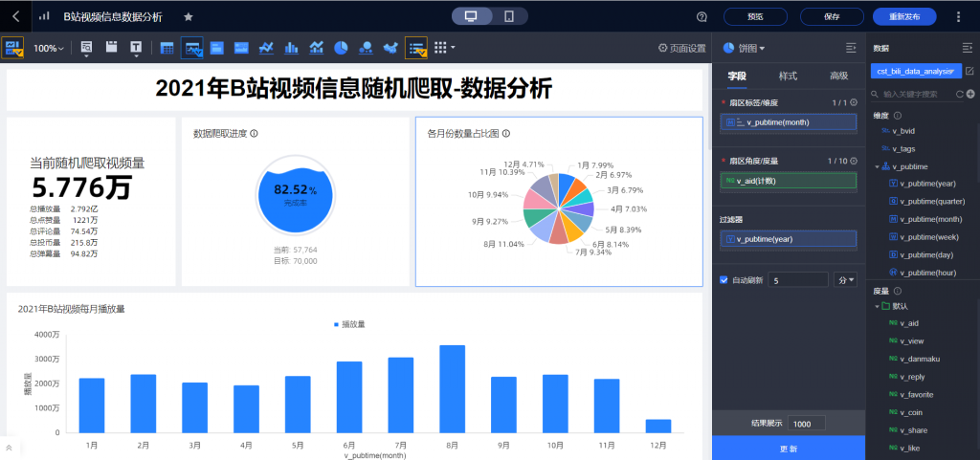Add a new field with plus icon
This screenshot has height=460, width=980.
[970, 95]
